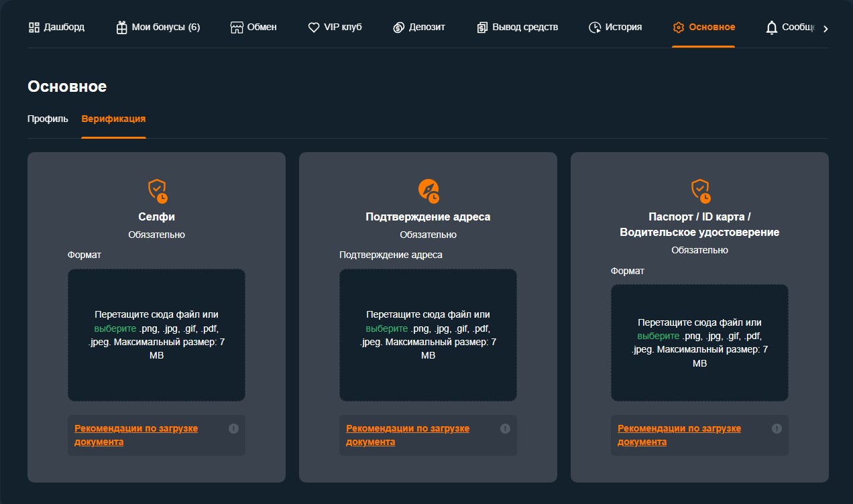The image size is (853, 504).
Task: Select the Обмен exchange icon
Action: point(238,27)
